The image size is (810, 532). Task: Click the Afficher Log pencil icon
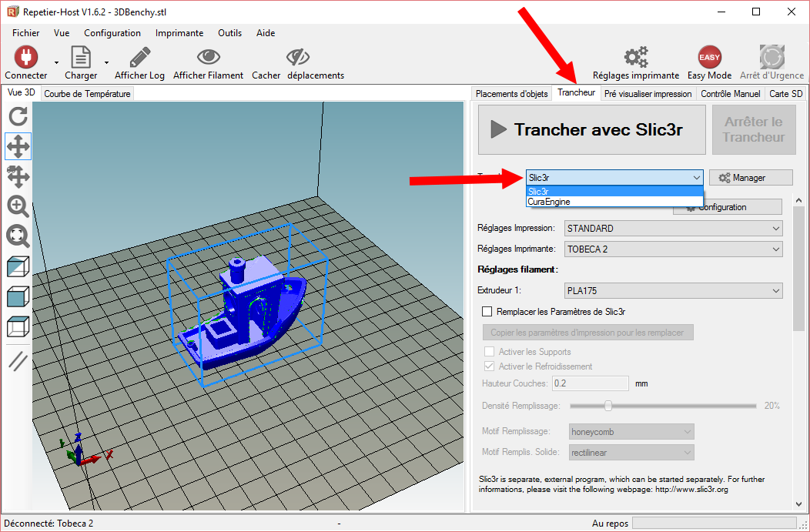[139, 57]
